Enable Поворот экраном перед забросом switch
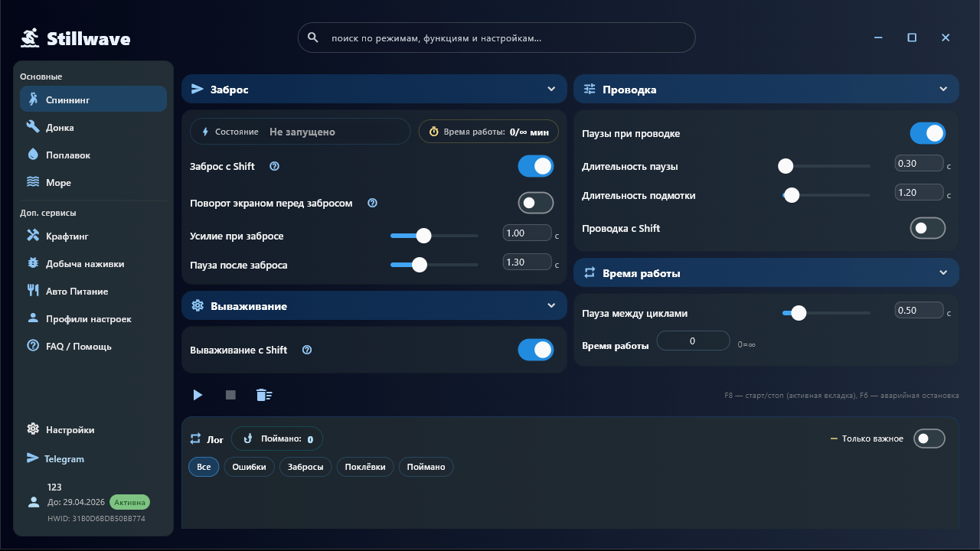 click(x=535, y=203)
